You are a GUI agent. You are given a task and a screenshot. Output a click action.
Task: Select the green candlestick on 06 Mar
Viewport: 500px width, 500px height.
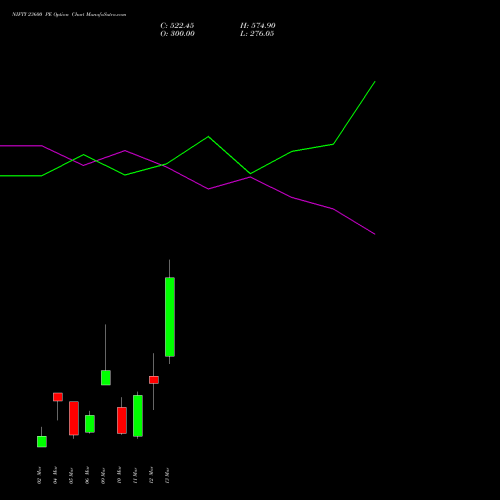(90, 424)
